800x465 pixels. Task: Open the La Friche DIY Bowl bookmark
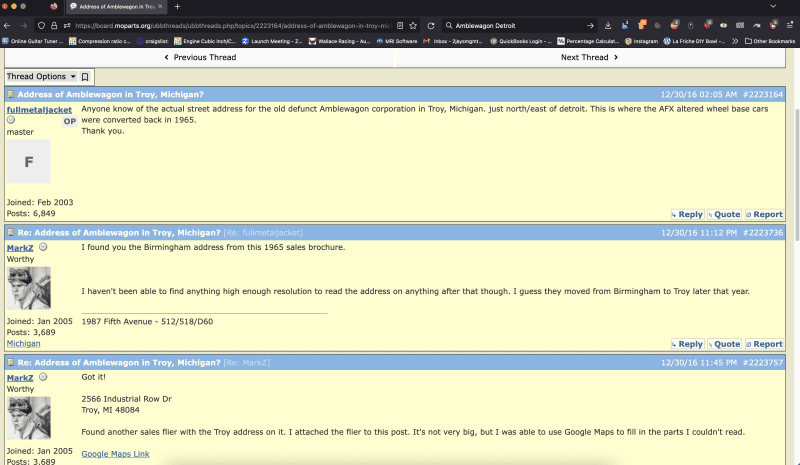(695, 41)
